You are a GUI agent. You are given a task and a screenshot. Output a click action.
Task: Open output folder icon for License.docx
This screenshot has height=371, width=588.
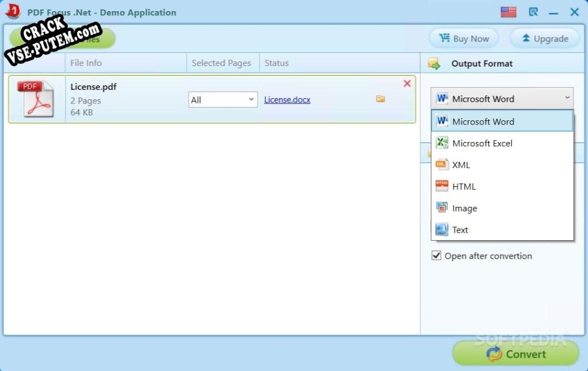[381, 99]
